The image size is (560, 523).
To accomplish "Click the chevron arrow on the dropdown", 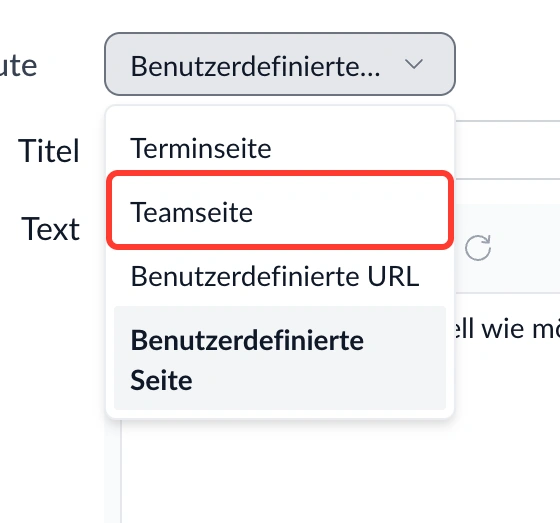I will pos(414,64).
